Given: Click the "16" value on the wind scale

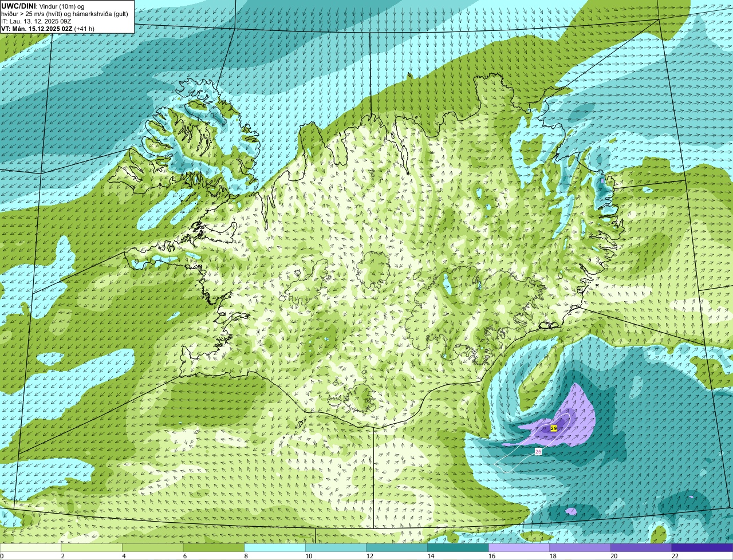Looking at the screenshot, I should point(492,556).
